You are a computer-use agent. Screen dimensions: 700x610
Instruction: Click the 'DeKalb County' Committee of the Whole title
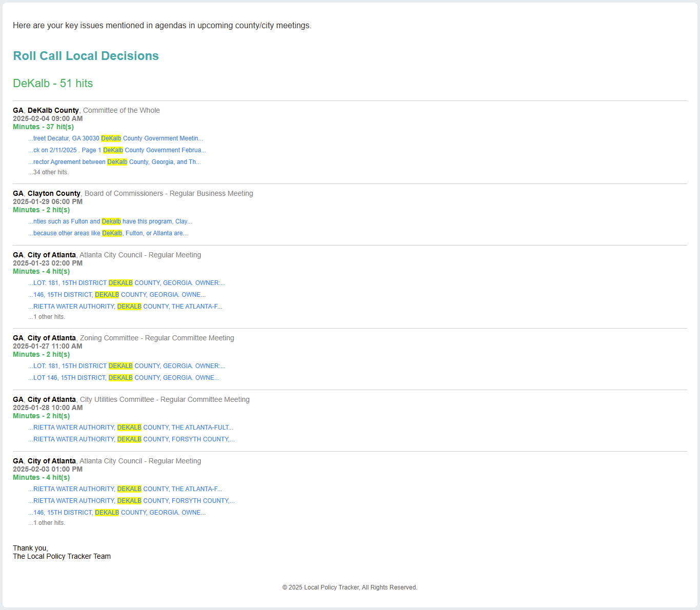click(53, 110)
